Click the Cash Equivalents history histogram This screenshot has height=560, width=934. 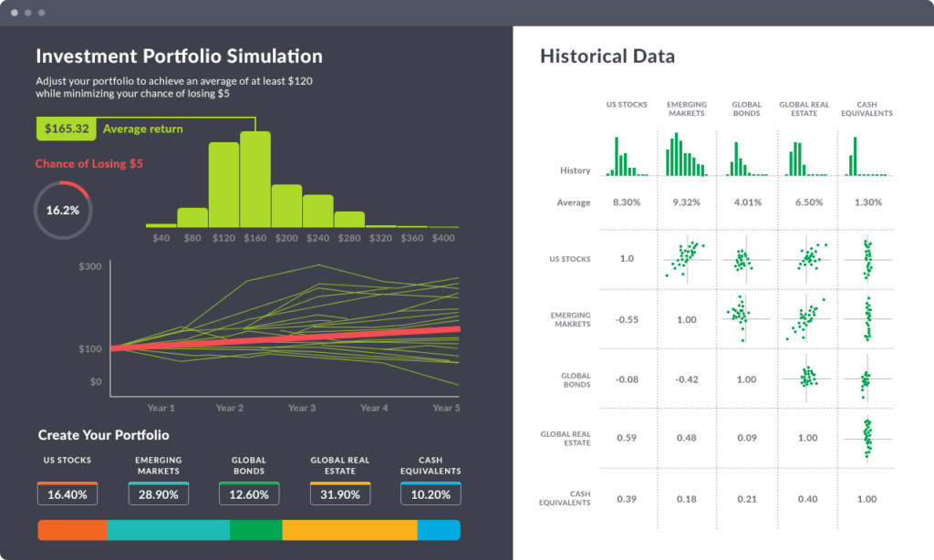click(x=867, y=156)
